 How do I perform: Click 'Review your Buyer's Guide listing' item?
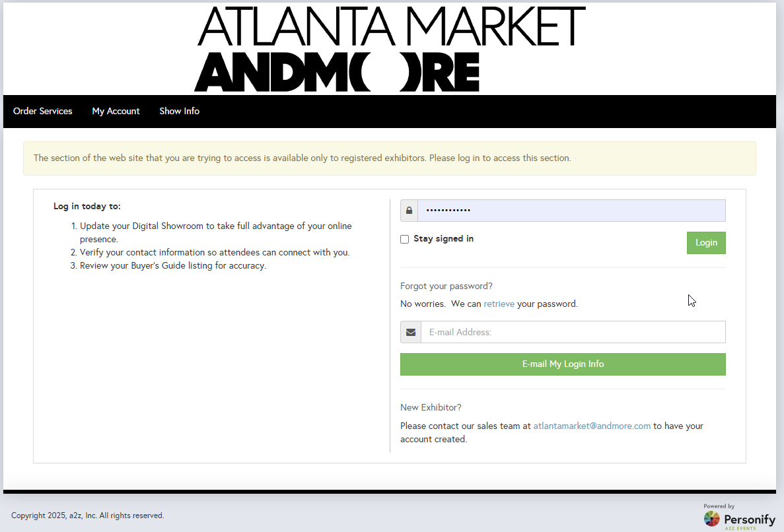[173, 265]
